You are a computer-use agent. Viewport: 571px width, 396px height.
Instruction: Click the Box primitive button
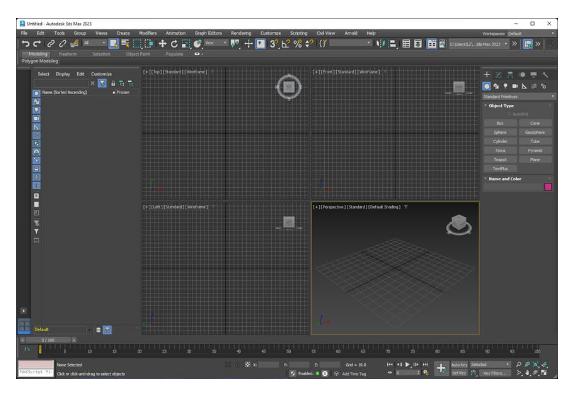(500, 123)
